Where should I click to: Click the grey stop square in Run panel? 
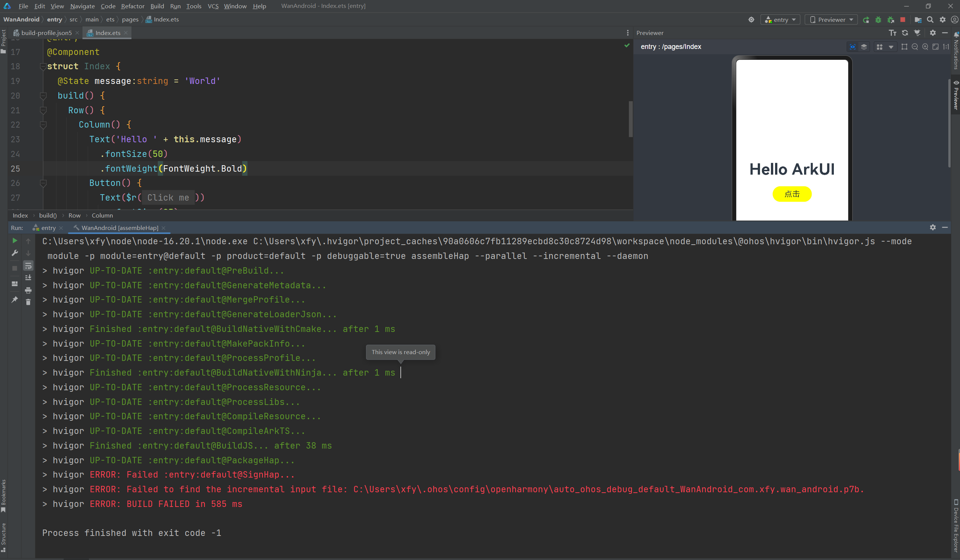tap(14, 268)
